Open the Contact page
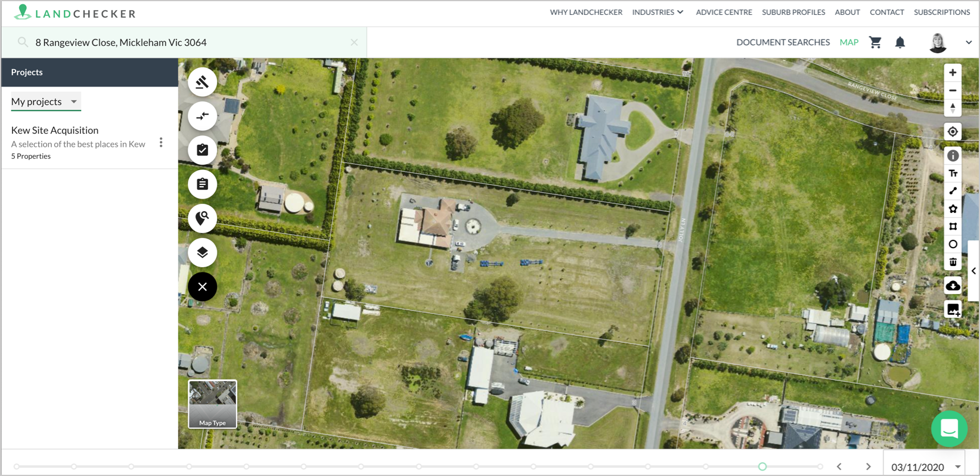980x476 pixels. coord(886,12)
